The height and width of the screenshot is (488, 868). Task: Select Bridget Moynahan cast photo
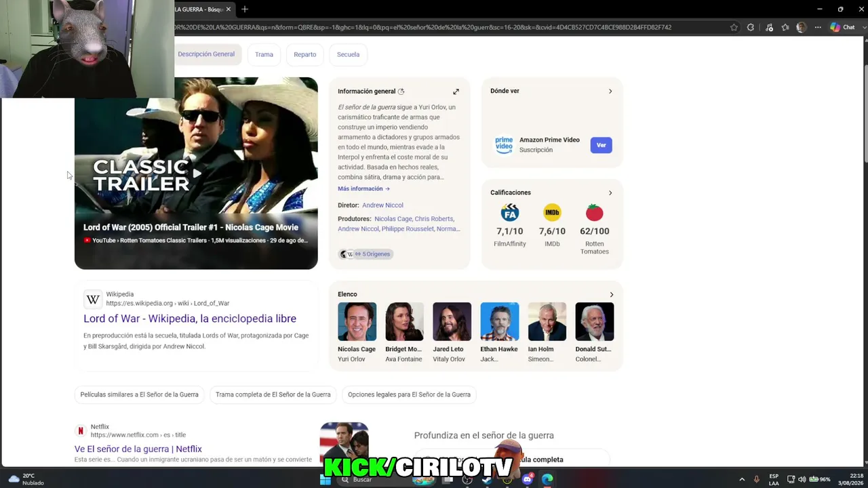click(x=404, y=321)
